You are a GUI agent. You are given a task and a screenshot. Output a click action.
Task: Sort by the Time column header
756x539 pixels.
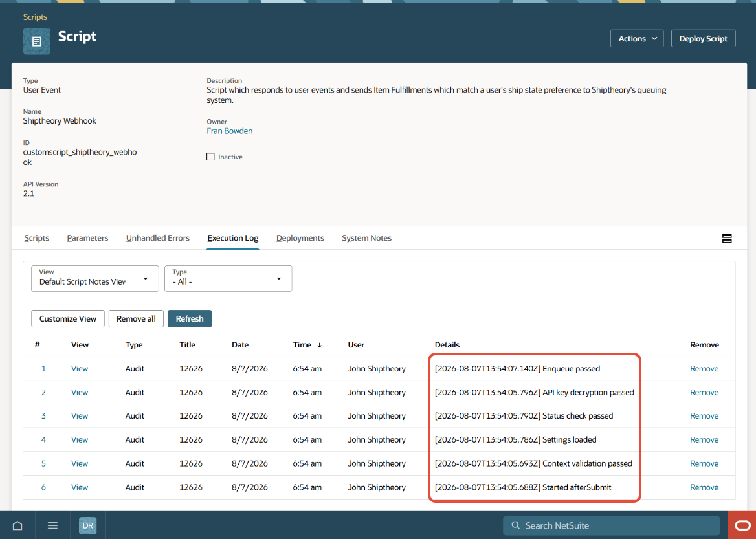coord(302,345)
